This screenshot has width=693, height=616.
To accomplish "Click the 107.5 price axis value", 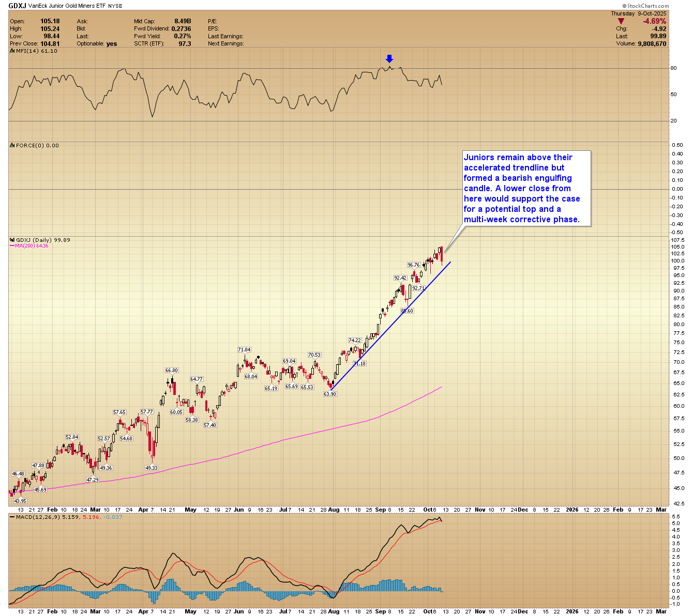I will tap(678, 240).
